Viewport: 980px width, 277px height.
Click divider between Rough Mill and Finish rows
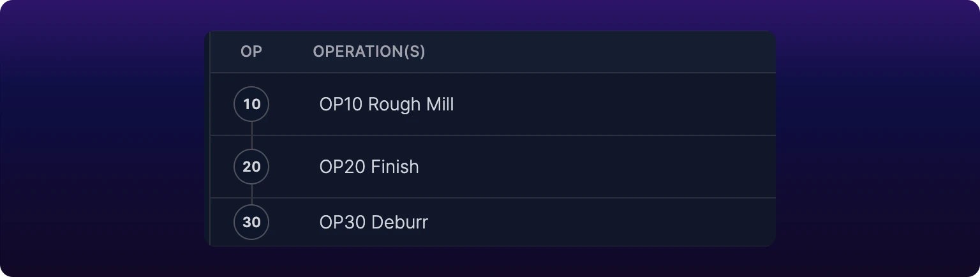click(x=493, y=135)
